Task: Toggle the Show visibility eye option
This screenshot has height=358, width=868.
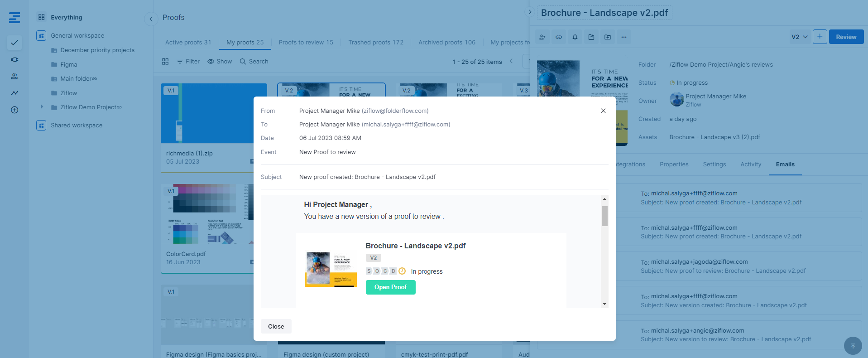Action: tap(220, 62)
